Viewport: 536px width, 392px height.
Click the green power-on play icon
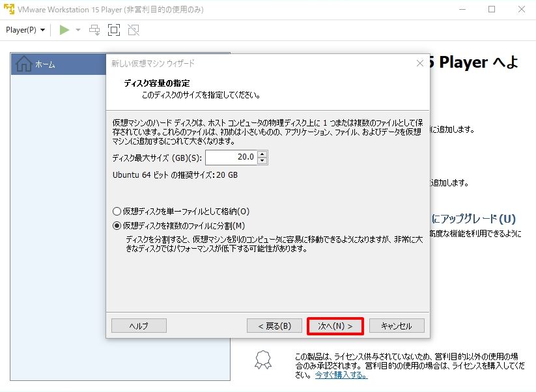point(64,30)
